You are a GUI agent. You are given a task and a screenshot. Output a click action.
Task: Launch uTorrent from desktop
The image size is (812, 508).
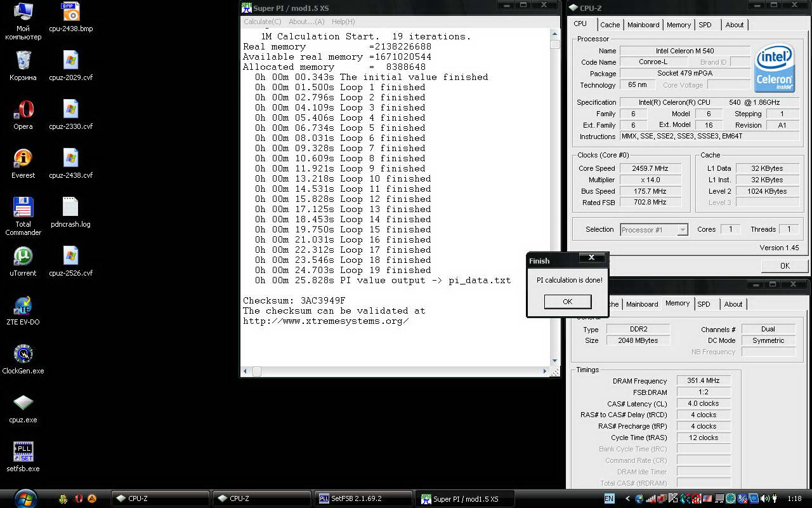point(23,262)
